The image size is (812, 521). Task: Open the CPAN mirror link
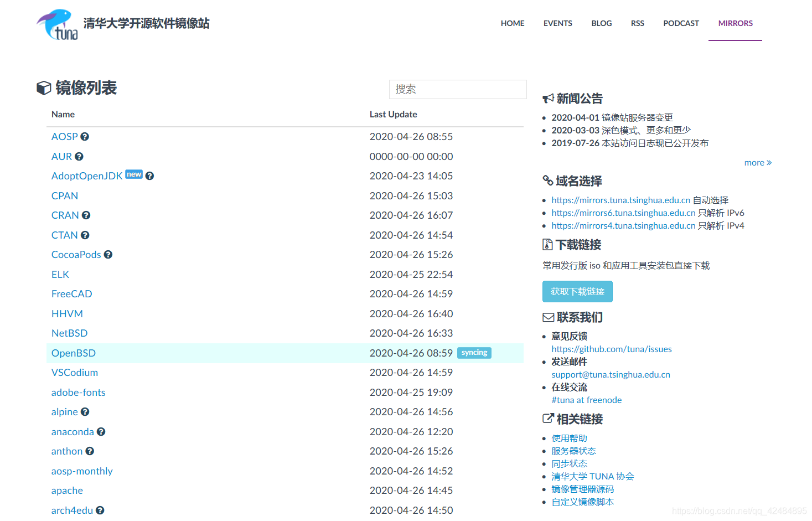click(x=65, y=196)
